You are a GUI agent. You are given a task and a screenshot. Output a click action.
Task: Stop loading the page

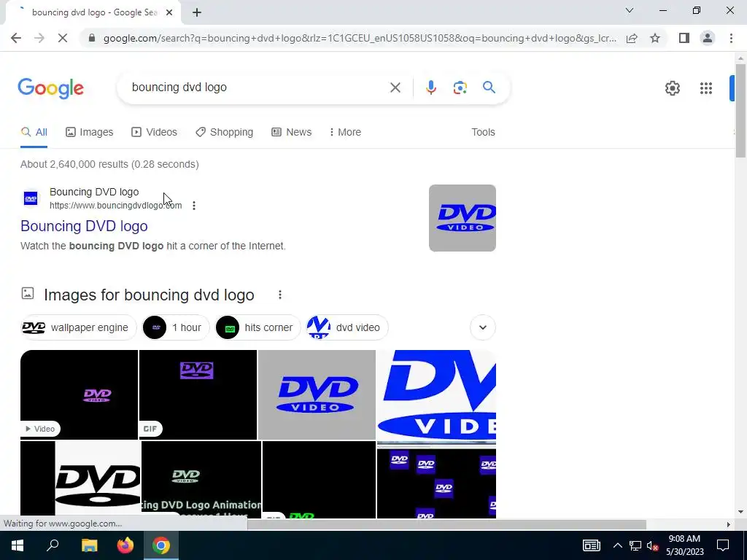63,38
